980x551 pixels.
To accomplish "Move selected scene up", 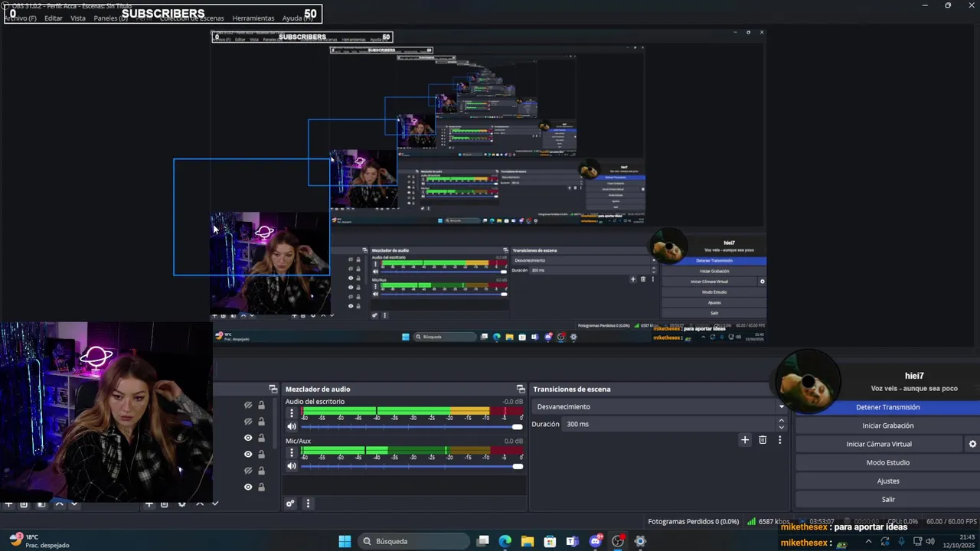I will [59, 504].
